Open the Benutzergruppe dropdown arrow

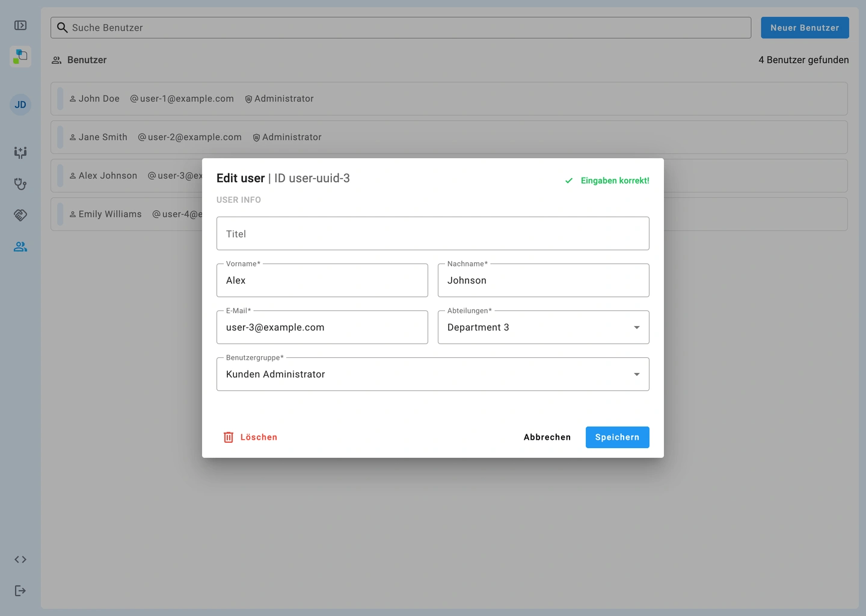pos(636,374)
